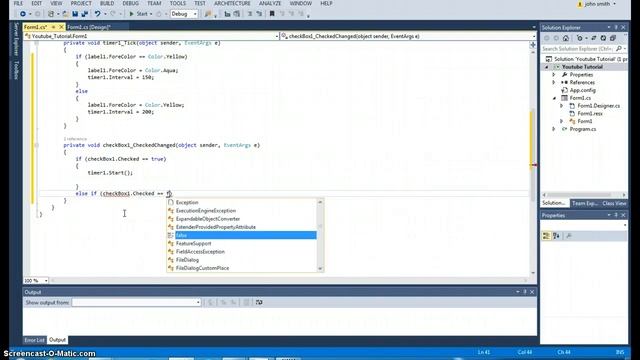Select Form1.resx in Solution Explorer

pyautogui.click(x=590, y=113)
